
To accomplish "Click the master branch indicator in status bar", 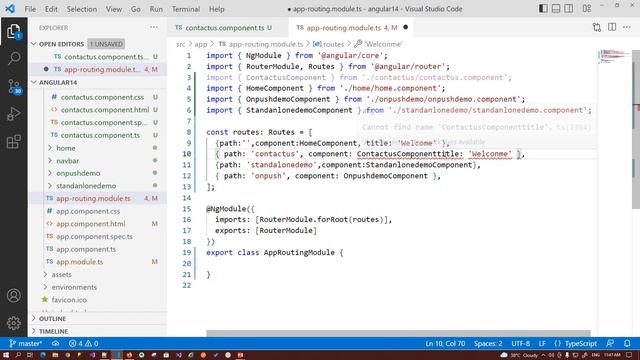I will [x=25, y=344].
